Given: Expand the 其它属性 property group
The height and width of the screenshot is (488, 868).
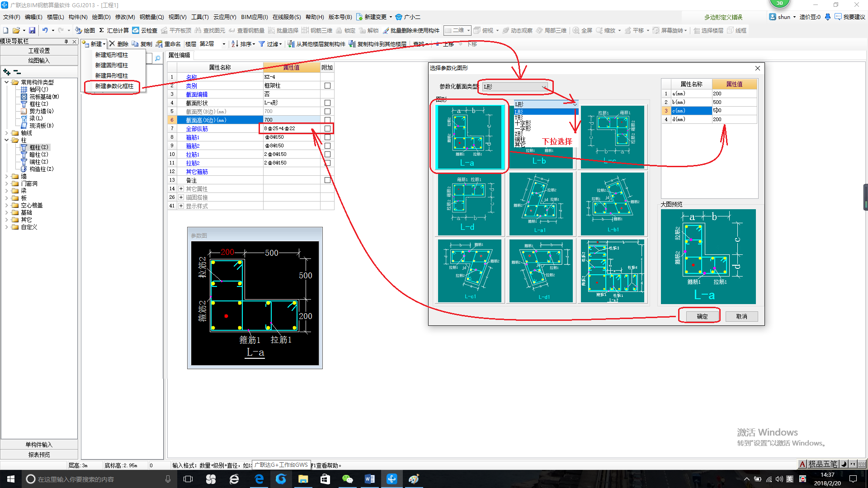Looking at the screenshot, I should tap(181, 188).
